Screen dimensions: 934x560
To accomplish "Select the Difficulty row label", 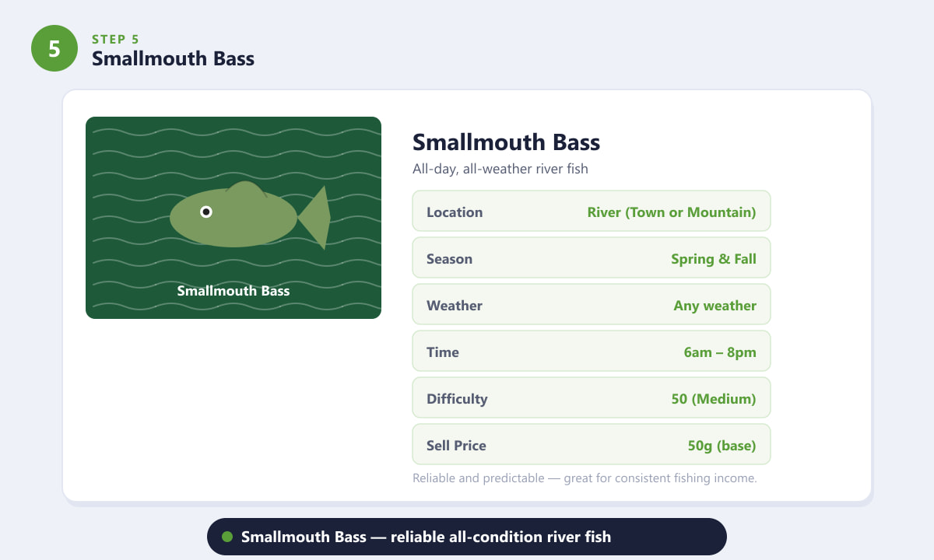I will pyautogui.click(x=457, y=399).
